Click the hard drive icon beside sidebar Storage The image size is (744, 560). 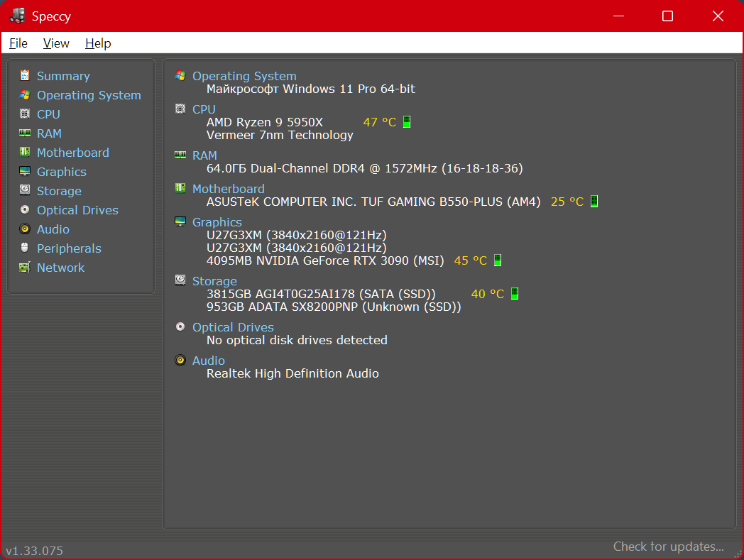click(25, 190)
